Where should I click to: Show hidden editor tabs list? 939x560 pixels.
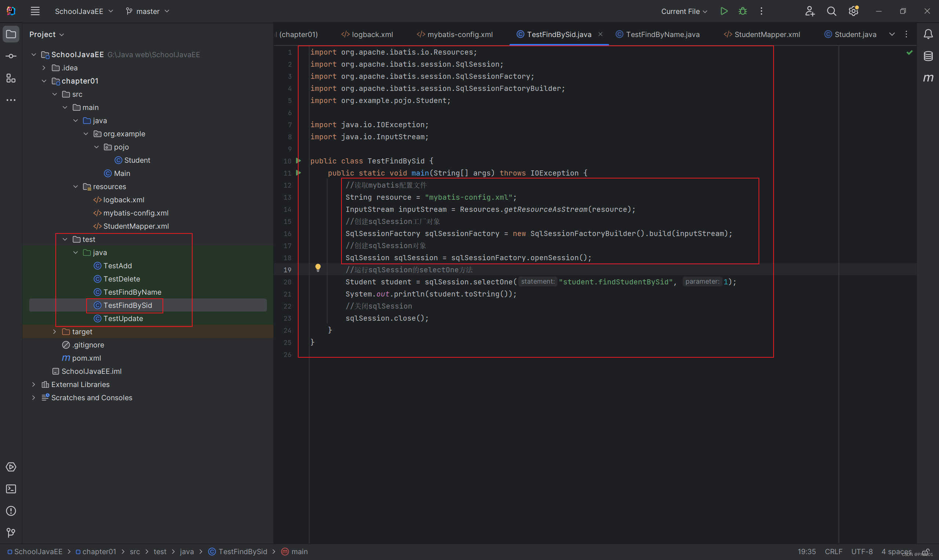coord(892,34)
